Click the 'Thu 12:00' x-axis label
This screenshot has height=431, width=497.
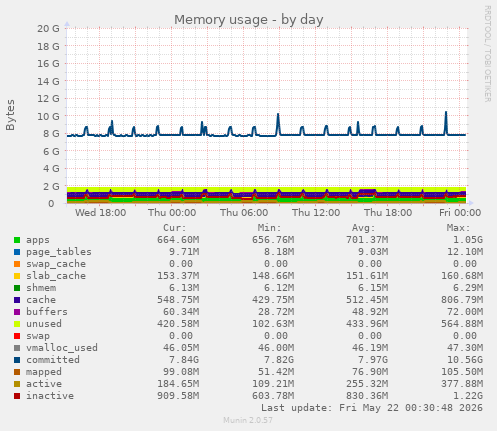click(316, 213)
